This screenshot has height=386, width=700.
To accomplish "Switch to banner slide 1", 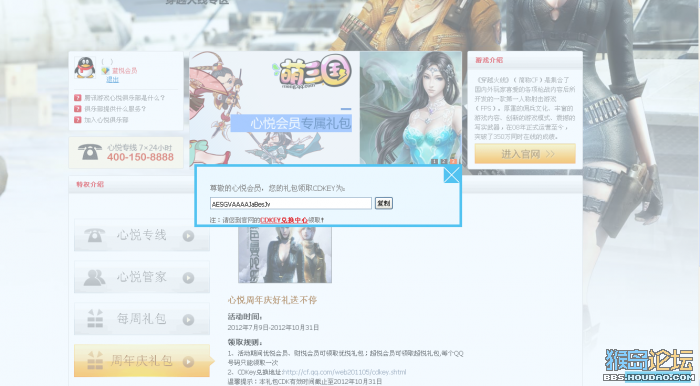I will [x=434, y=162].
